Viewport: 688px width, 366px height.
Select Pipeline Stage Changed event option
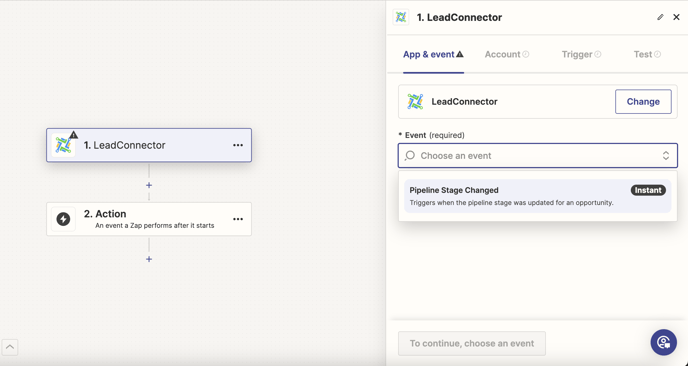click(x=538, y=196)
